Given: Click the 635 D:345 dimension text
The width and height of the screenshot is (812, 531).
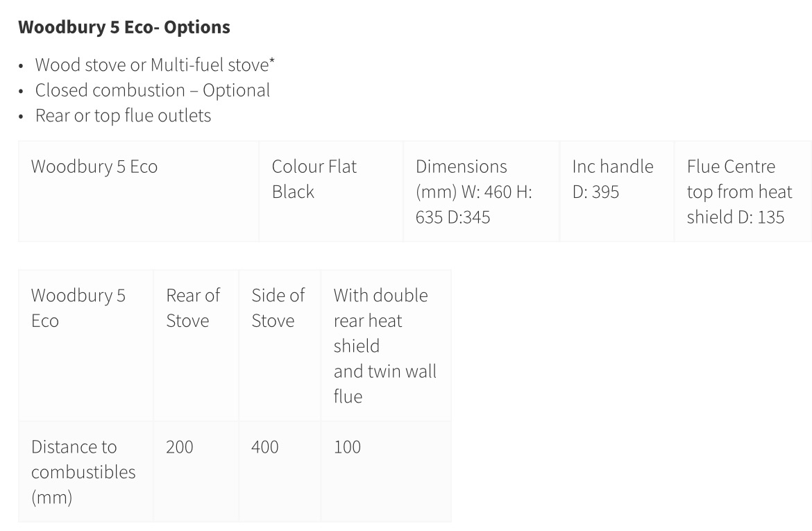Looking at the screenshot, I should tap(452, 217).
